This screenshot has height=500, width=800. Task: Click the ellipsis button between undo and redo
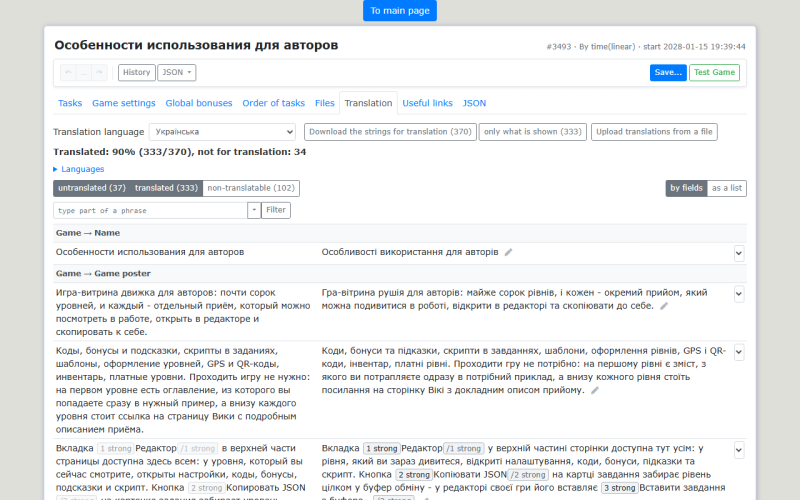(x=84, y=72)
